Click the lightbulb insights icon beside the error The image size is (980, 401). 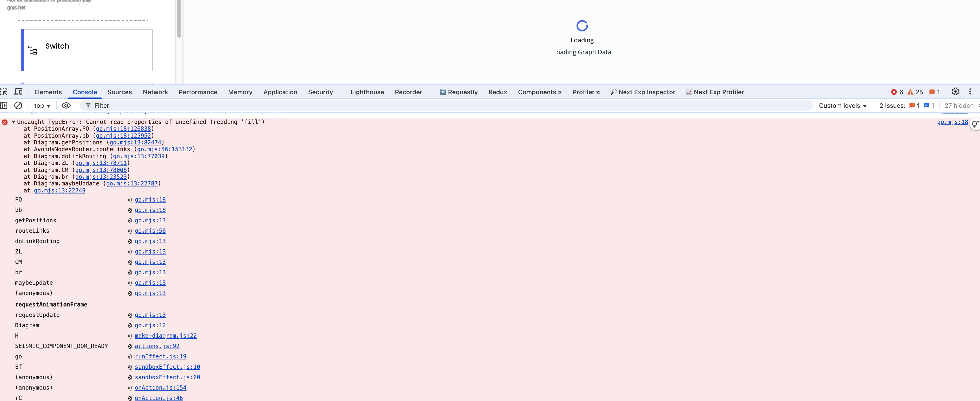(x=975, y=124)
